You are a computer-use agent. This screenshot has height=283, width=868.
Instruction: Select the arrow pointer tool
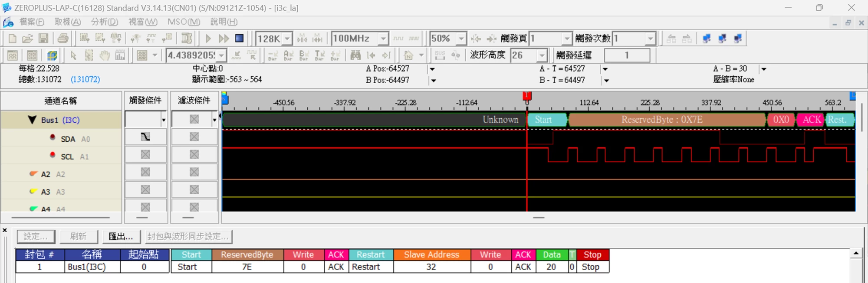[x=73, y=55]
